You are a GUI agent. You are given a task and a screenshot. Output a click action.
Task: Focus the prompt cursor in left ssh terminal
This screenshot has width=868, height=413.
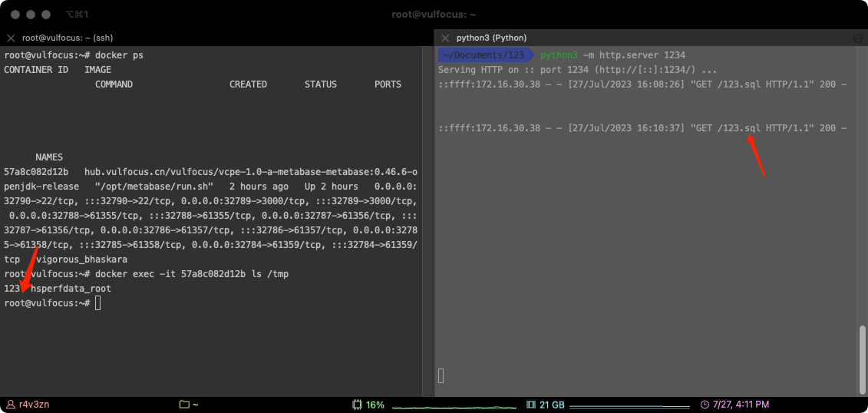click(x=98, y=303)
